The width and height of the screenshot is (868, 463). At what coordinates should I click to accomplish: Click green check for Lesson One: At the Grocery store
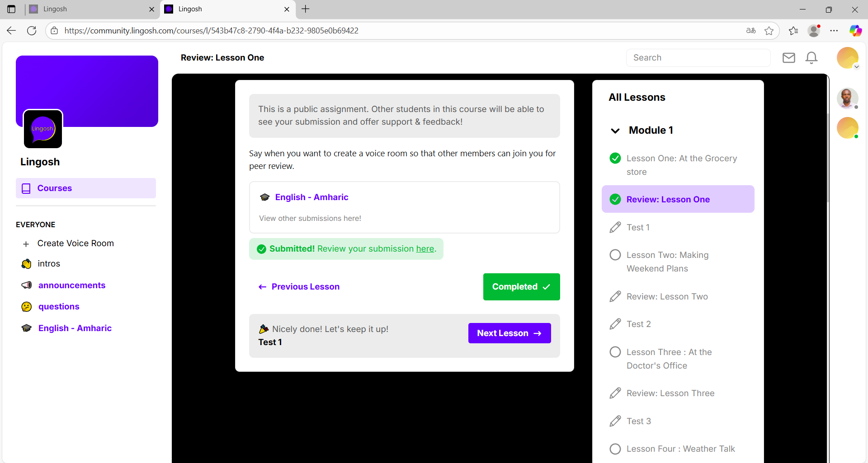point(615,158)
